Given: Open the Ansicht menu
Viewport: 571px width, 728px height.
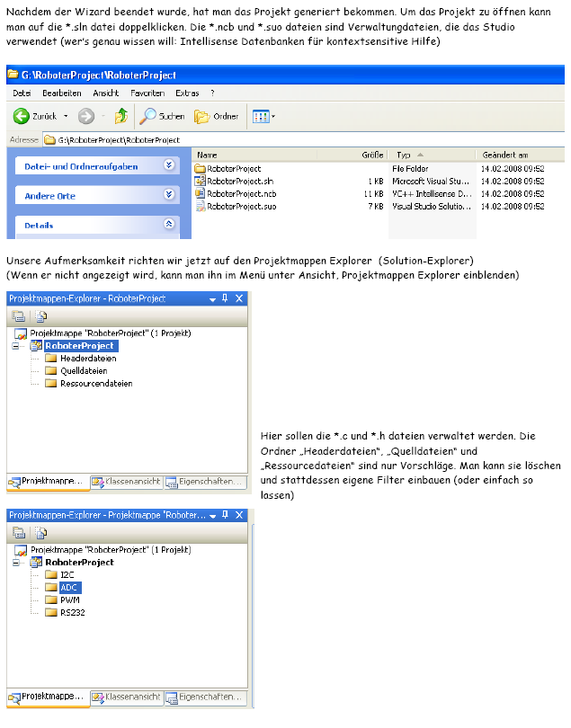Looking at the screenshot, I should pos(105,93).
